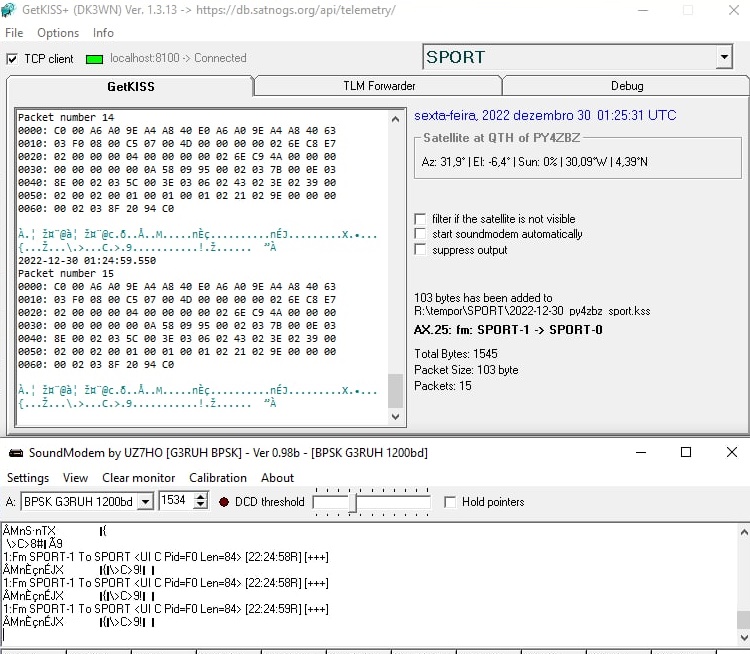750x654 pixels.
Task: Open the Calibration menu in SoundModem
Action: (x=217, y=478)
